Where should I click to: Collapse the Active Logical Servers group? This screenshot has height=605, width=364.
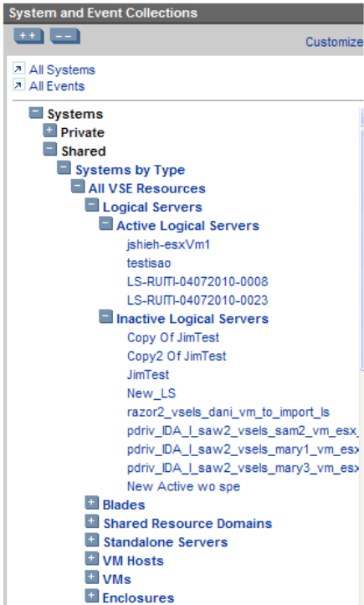(x=105, y=223)
